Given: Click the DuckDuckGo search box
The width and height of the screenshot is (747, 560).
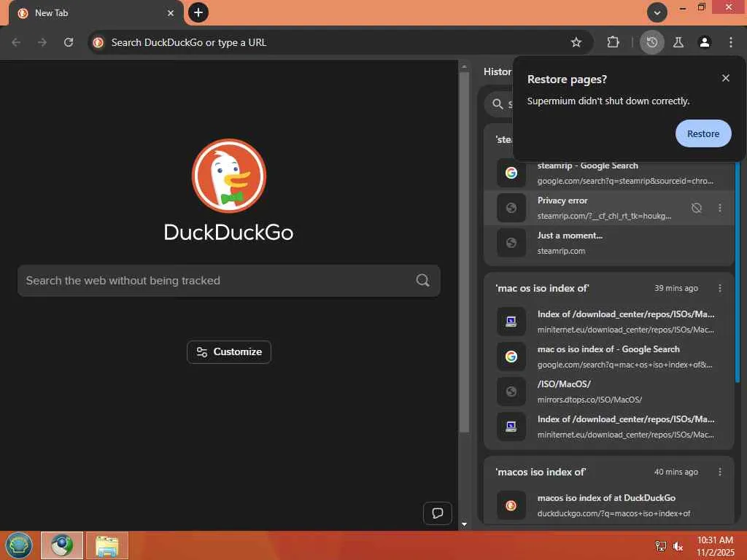Looking at the screenshot, I should click(228, 281).
